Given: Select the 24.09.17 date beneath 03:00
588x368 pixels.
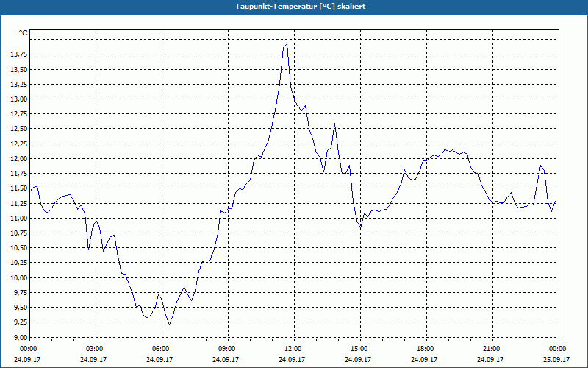Looking at the screenshot, I should pyautogui.click(x=93, y=359).
